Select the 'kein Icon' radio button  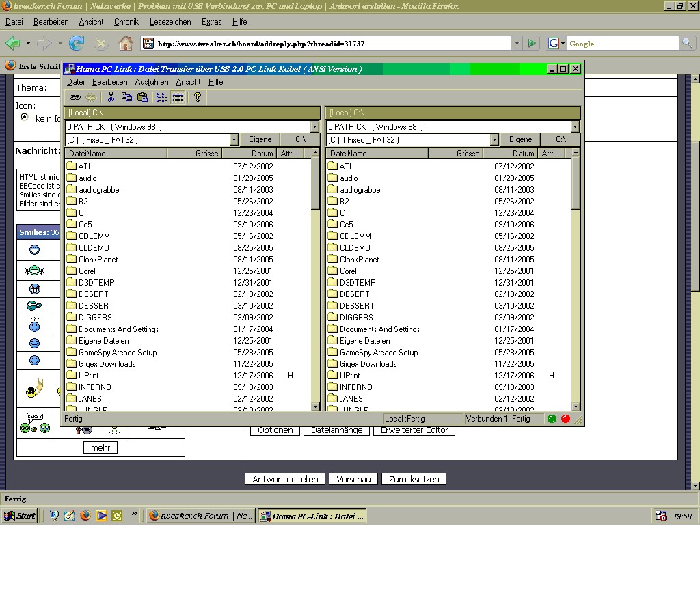click(25, 117)
